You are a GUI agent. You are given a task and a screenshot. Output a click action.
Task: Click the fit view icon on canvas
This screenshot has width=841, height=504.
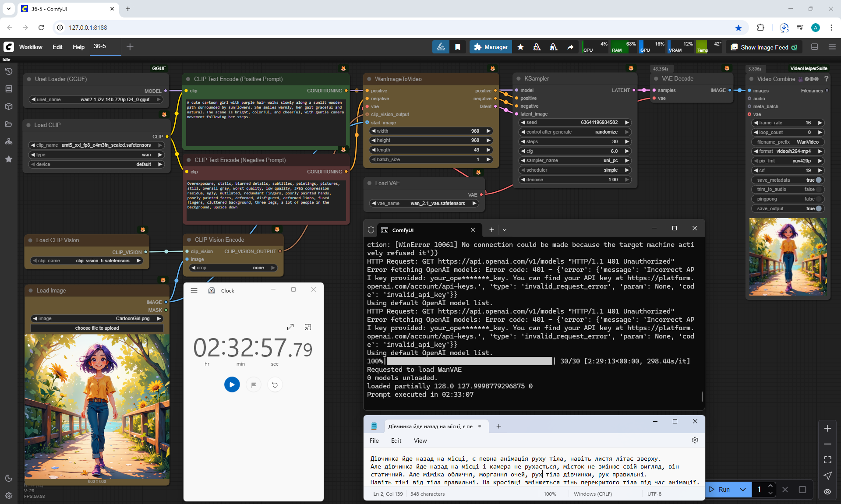827,460
